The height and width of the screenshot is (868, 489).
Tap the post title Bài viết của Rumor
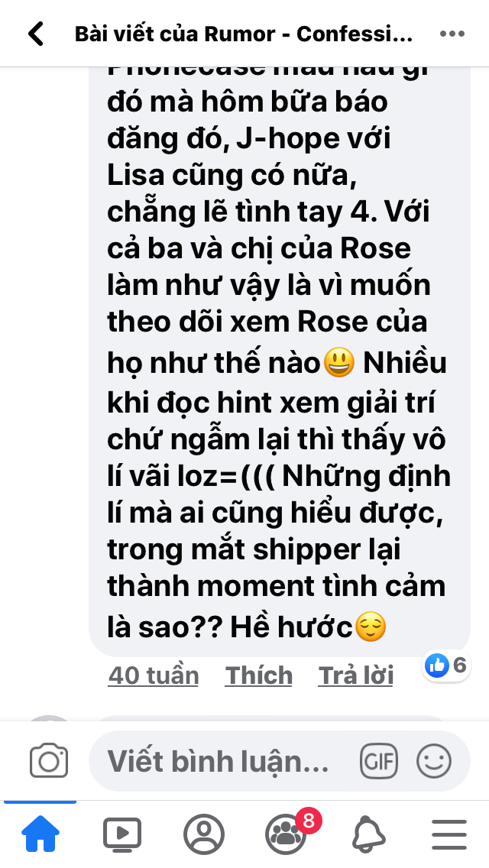[x=244, y=34]
